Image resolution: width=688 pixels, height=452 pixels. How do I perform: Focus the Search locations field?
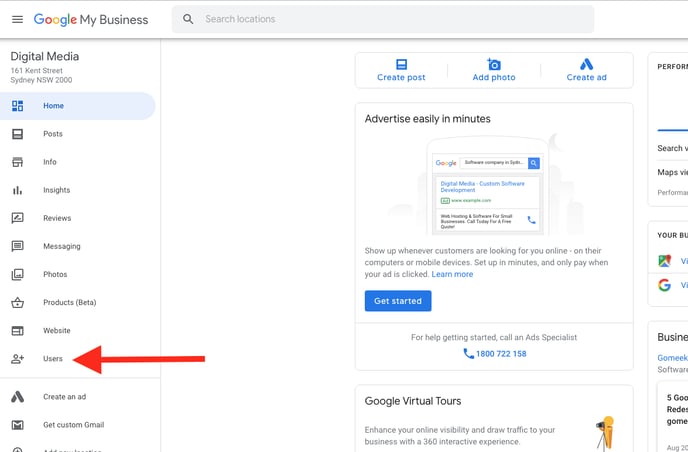[x=390, y=19]
